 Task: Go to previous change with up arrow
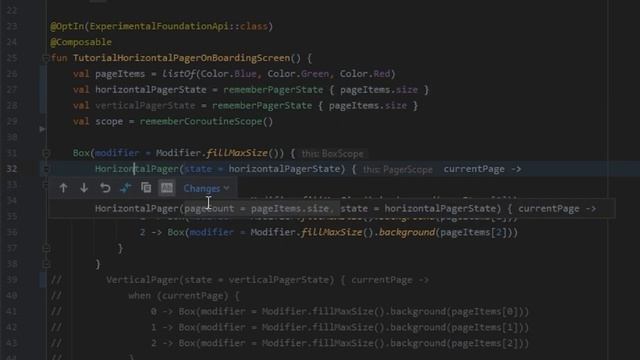pyautogui.click(x=63, y=188)
